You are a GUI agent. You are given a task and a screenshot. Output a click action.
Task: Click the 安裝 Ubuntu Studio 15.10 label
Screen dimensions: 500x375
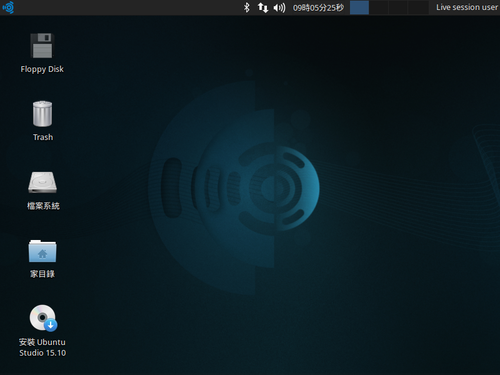pos(42,347)
